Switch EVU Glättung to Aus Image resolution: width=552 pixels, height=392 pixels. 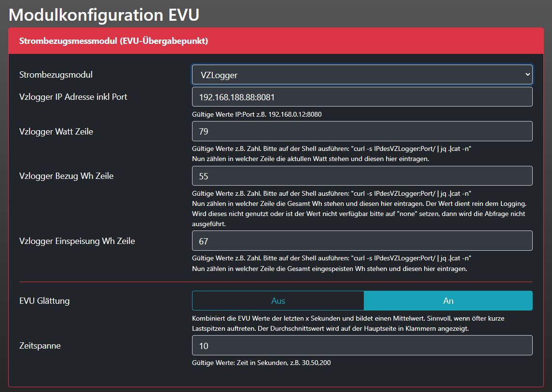[x=278, y=300]
